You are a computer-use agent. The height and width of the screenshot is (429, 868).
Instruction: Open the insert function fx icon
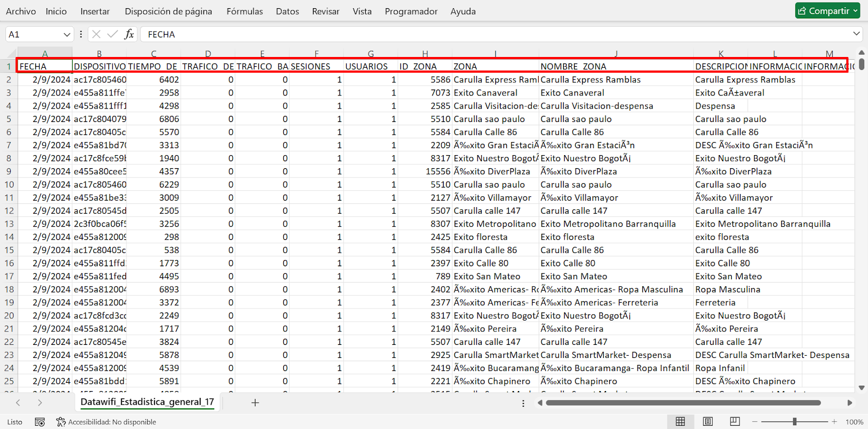coord(129,34)
